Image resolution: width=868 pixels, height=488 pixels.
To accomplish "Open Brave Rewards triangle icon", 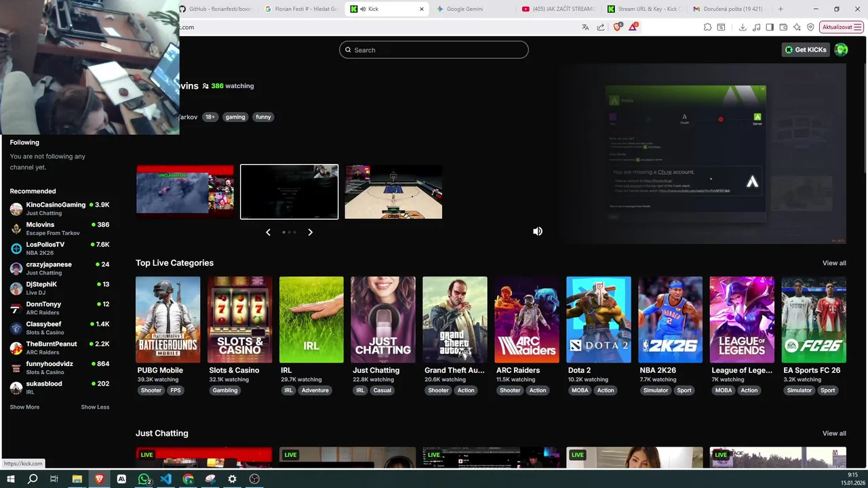I will [633, 27].
